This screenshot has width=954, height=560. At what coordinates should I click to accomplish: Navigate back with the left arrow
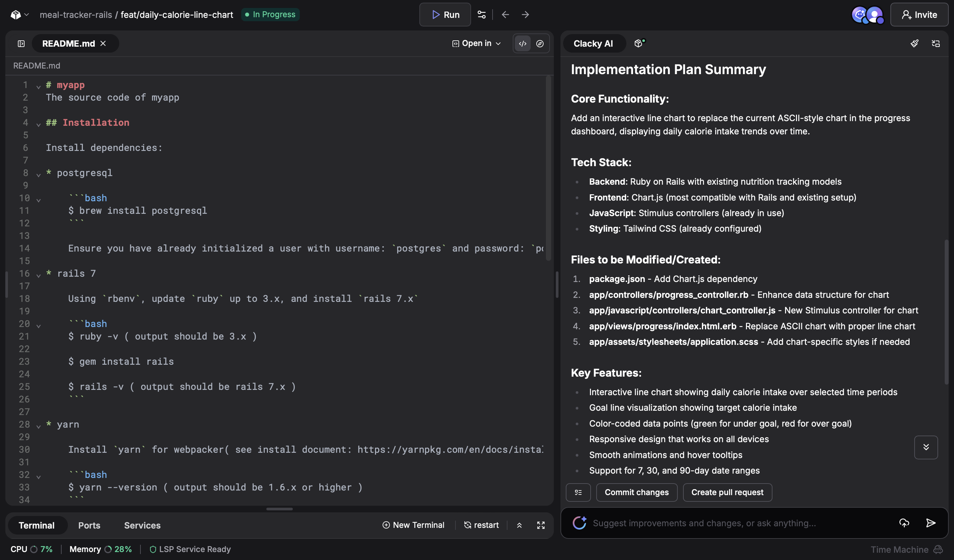(x=505, y=15)
